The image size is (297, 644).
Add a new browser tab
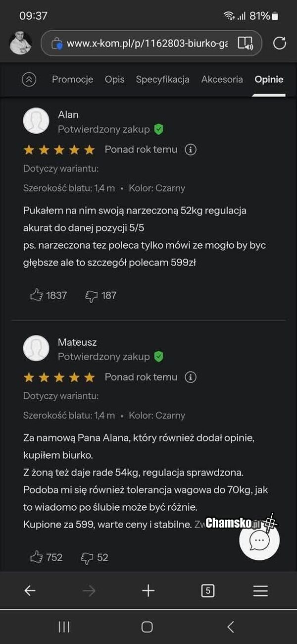click(x=148, y=590)
